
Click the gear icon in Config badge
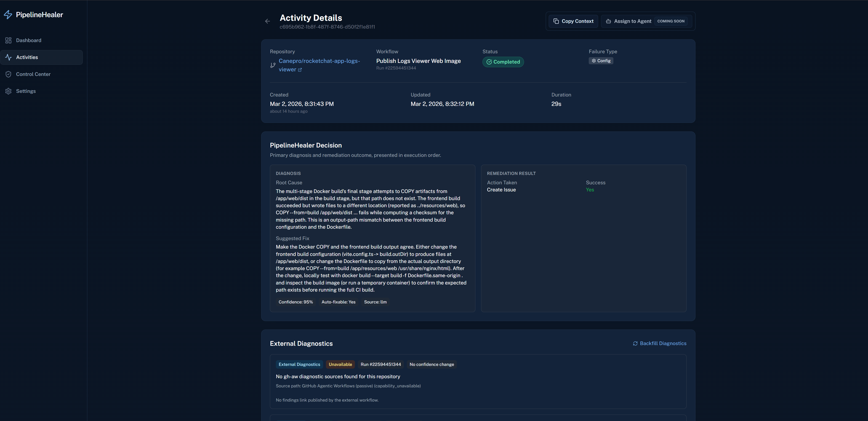594,61
